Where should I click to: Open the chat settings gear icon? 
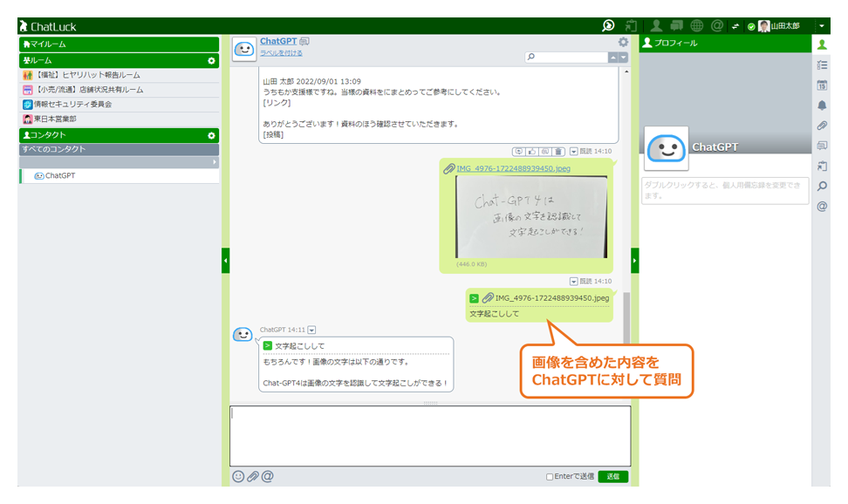click(x=624, y=42)
